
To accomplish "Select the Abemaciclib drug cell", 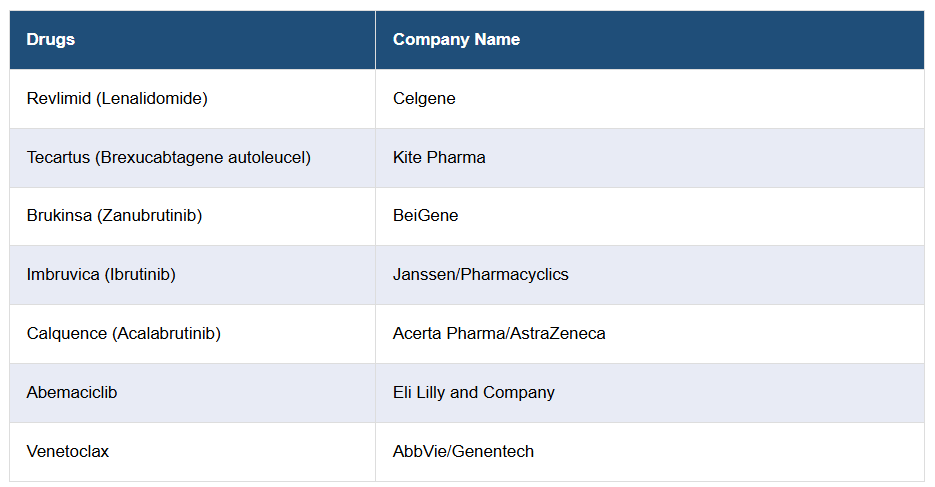I will coord(72,393).
